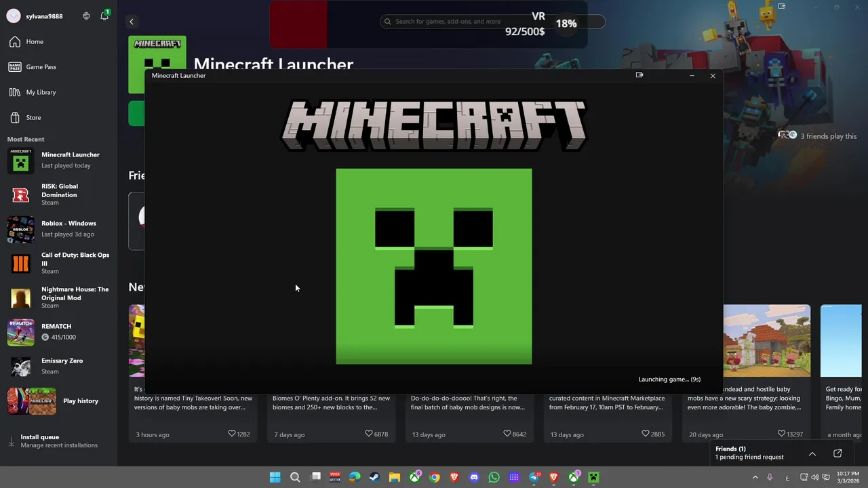Open Task View on the taskbar

point(315,477)
